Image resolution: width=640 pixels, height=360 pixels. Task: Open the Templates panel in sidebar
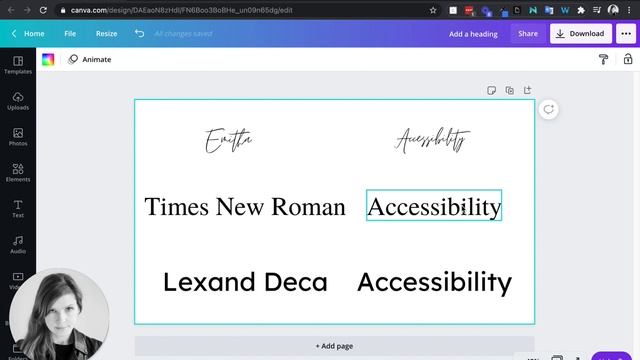coord(18,65)
